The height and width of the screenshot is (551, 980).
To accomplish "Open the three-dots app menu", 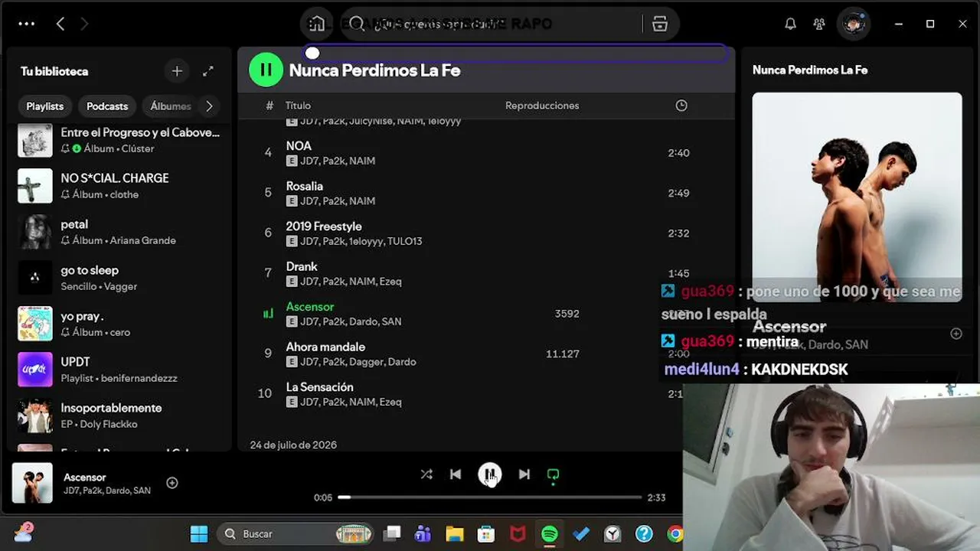I will [27, 24].
